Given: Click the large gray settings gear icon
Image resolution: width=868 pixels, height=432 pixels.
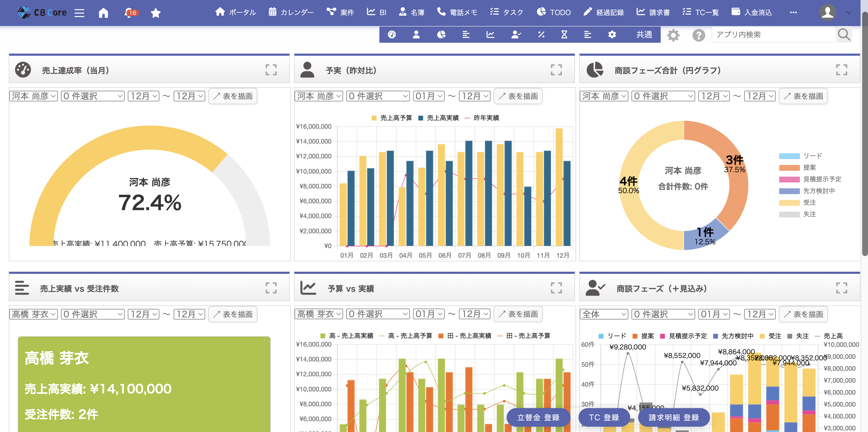Looking at the screenshot, I should coord(673,35).
